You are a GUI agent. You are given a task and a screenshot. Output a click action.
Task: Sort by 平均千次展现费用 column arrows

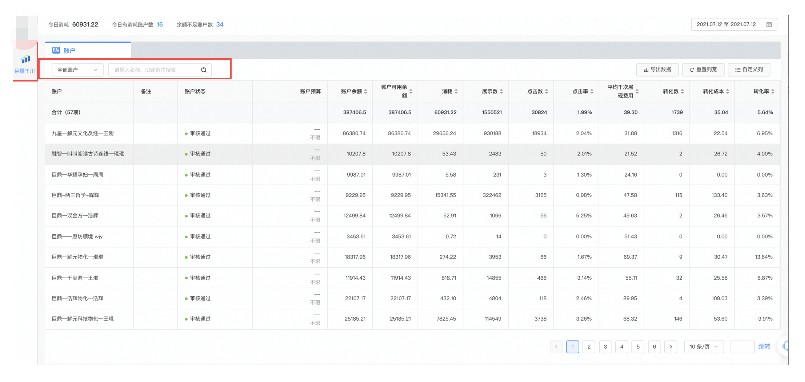[637, 91]
